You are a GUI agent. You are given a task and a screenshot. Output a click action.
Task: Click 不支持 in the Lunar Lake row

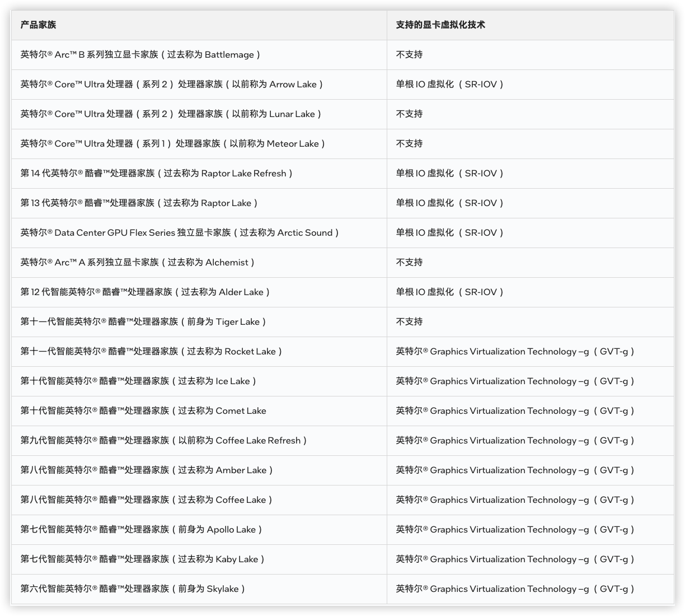409,114
